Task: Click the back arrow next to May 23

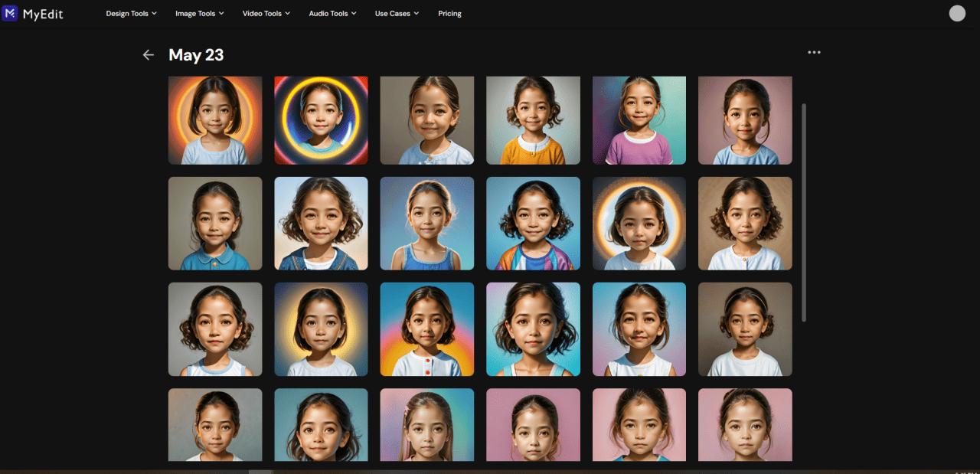Action: (148, 54)
